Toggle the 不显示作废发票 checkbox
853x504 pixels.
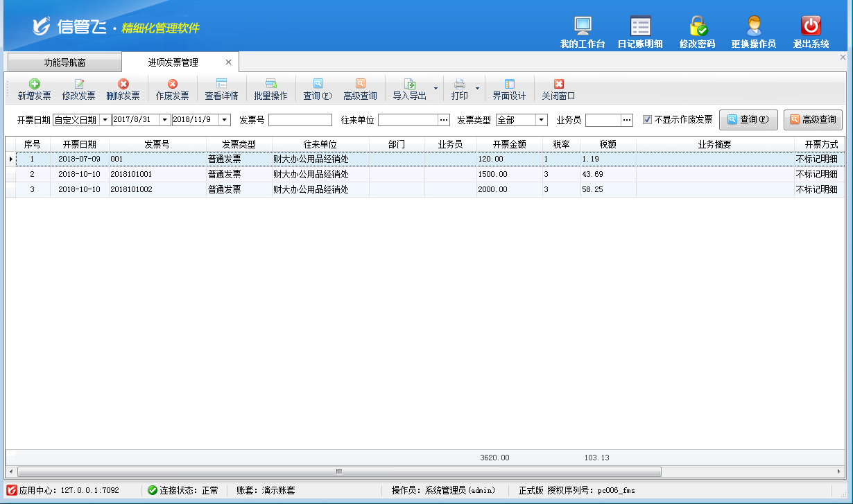(x=647, y=120)
